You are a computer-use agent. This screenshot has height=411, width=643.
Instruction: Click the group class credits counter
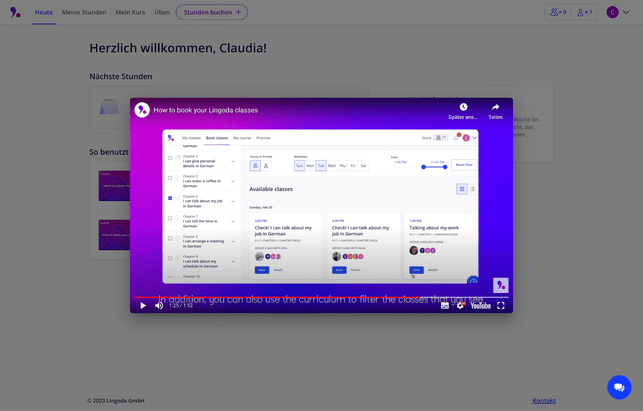(x=557, y=12)
